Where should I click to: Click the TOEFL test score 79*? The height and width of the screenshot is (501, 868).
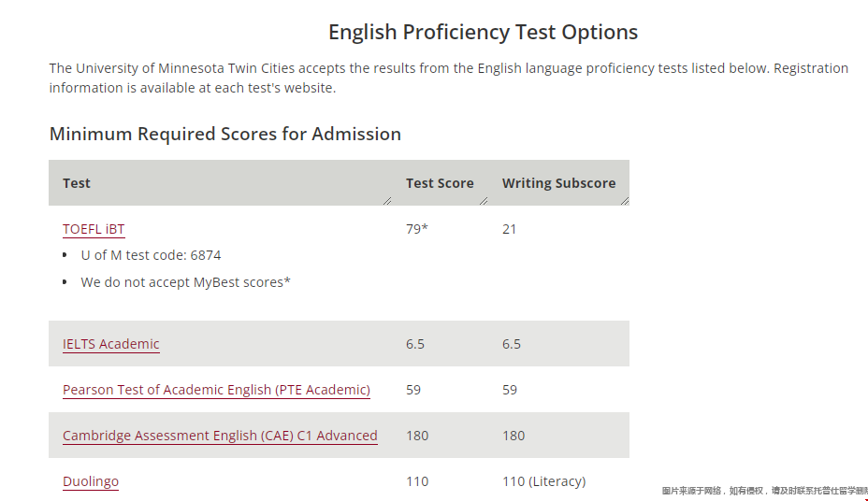click(417, 229)
